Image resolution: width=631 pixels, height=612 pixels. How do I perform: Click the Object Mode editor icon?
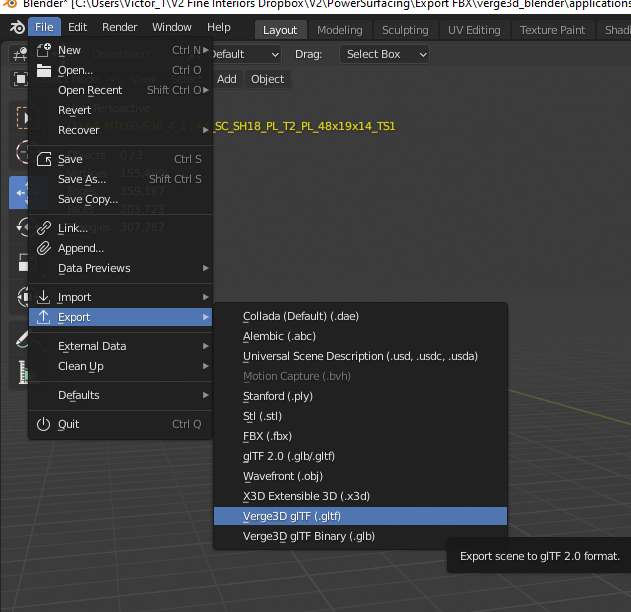[20, 79]
